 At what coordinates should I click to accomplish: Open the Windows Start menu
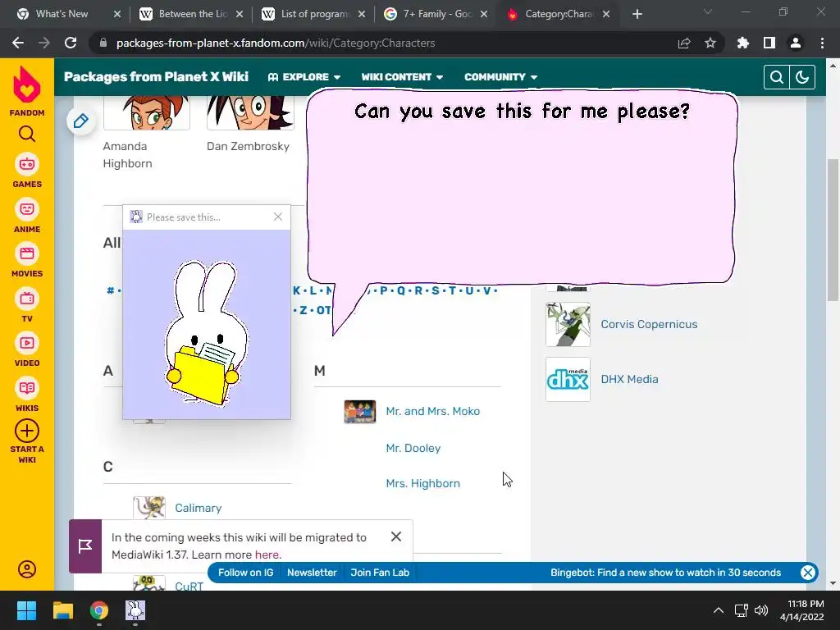(26, 610)
